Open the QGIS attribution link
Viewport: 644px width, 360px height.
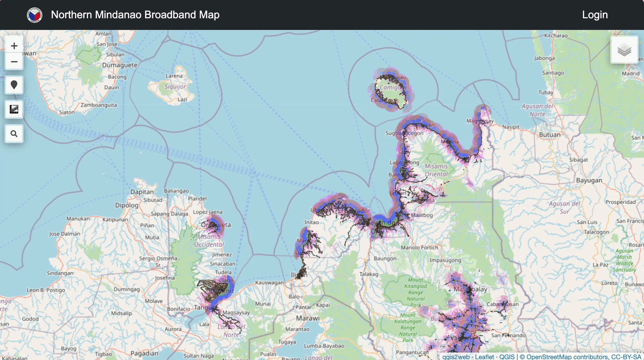[507, 357]
